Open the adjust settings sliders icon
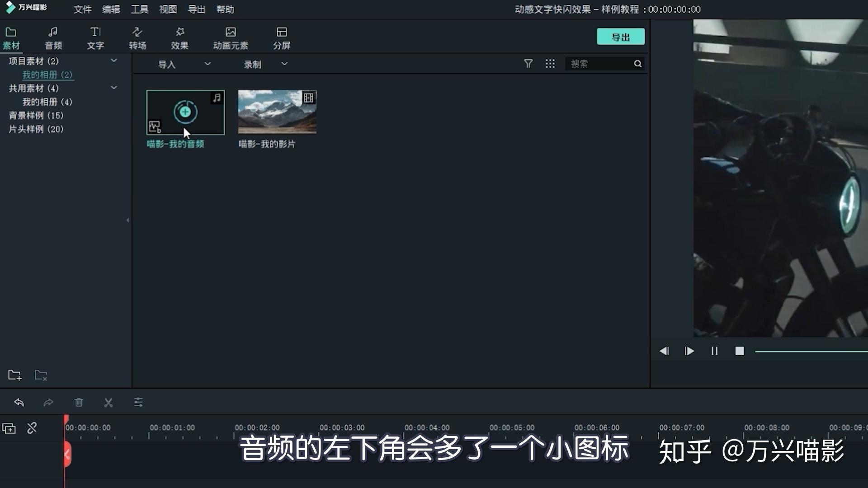Screen dimensions: 868x488 [138, 402]
